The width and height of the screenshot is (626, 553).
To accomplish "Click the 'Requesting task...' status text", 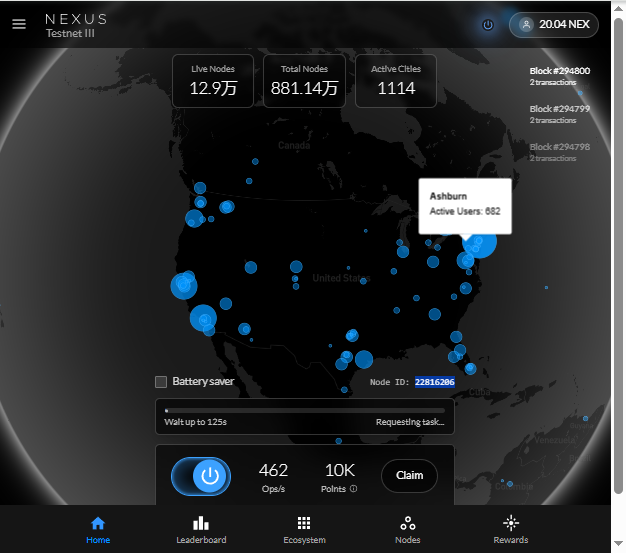I will (410, 422).
